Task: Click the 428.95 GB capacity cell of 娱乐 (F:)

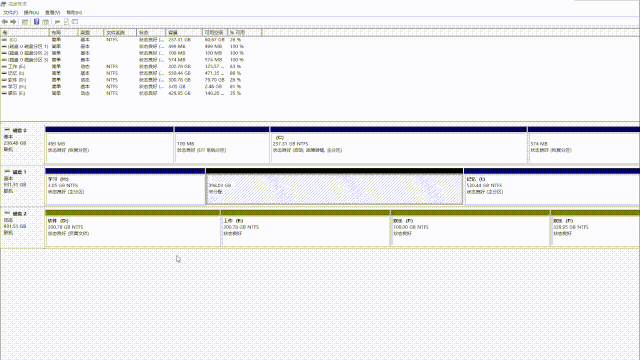Action: click(180, 93)
